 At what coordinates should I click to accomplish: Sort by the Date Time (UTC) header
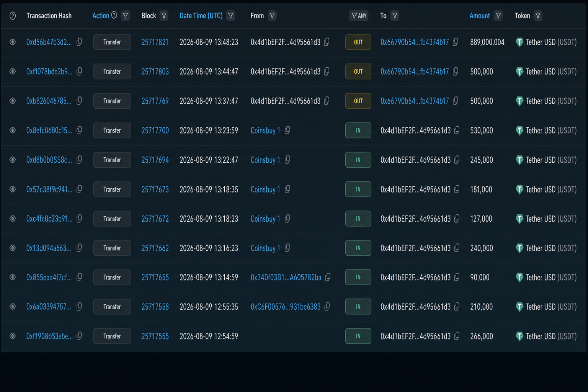[201, 16]
